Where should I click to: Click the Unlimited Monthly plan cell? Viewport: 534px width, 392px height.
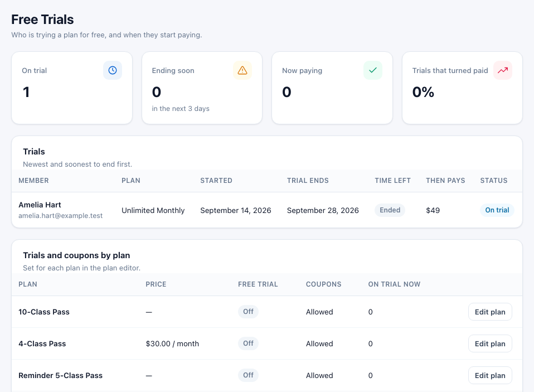153,210
